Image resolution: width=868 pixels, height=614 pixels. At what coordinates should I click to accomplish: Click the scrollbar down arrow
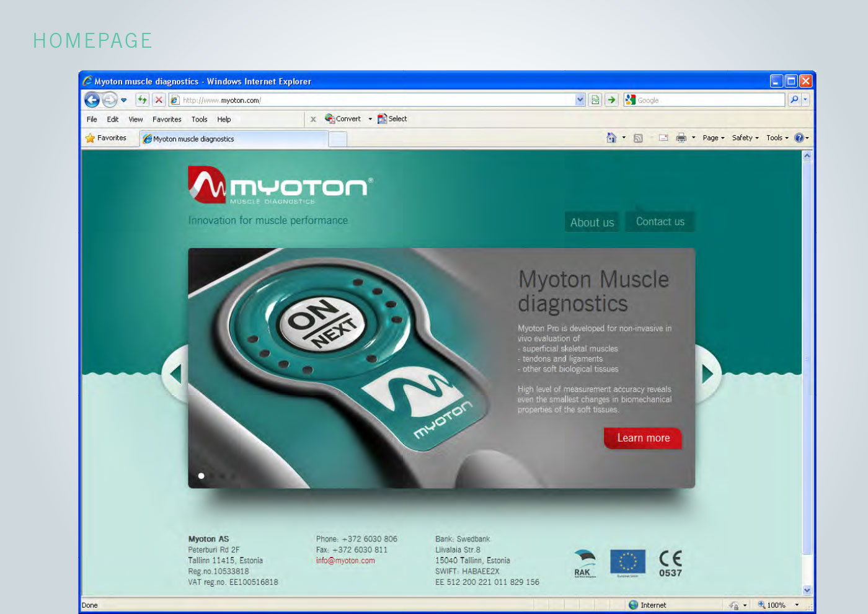(x=807, y=590)
